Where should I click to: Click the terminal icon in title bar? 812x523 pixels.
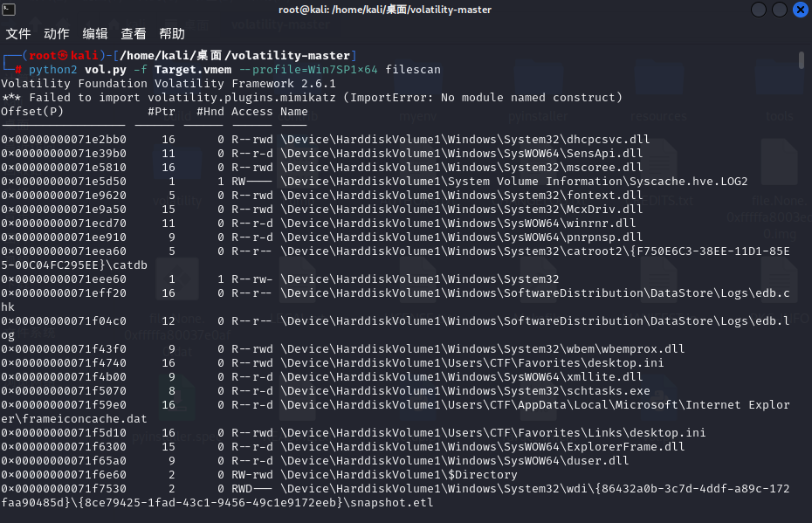(9, 10)
